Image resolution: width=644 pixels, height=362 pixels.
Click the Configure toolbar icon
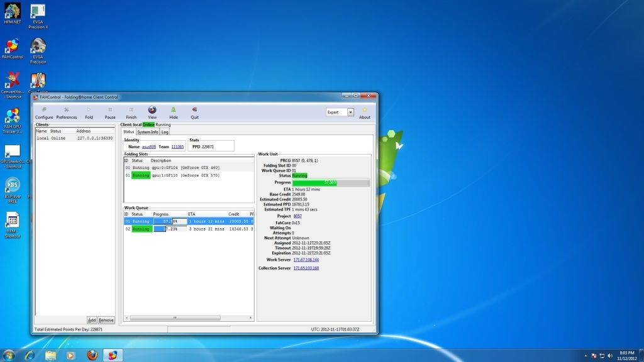44,111
